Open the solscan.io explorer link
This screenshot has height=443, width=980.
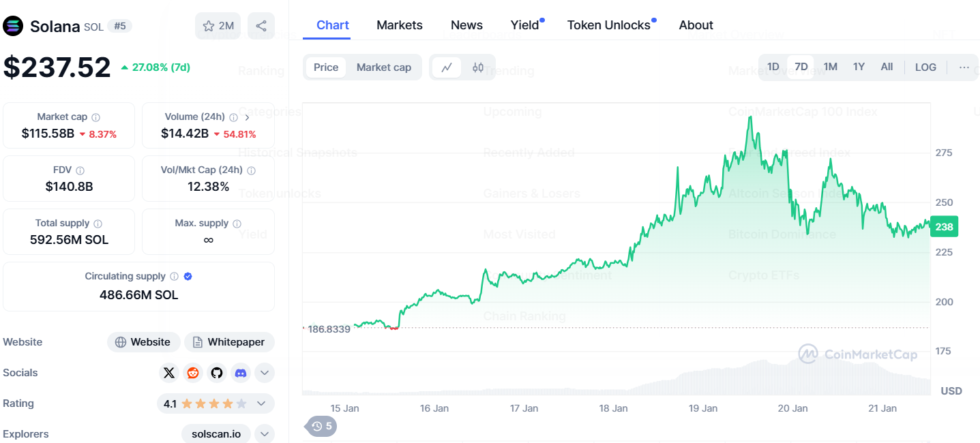(216, 434)
